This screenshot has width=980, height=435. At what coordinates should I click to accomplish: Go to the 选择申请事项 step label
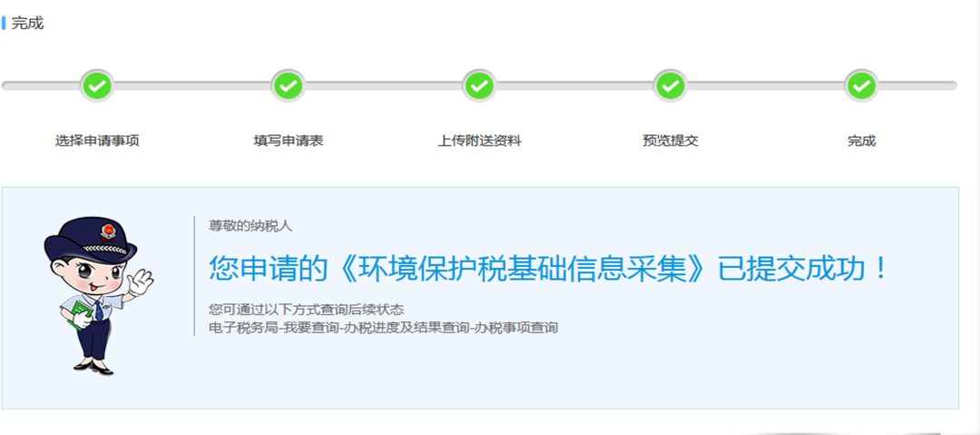click(x=97, y=141)
